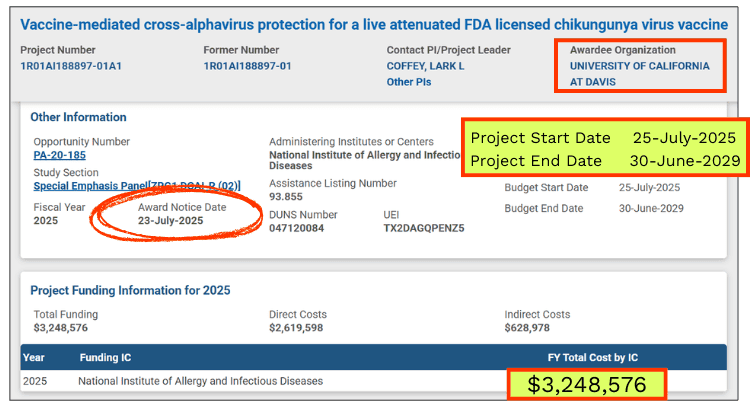This screenshot has width=750, height=408.
Task: Sort by the Year column header
Action: pos(34,357)
